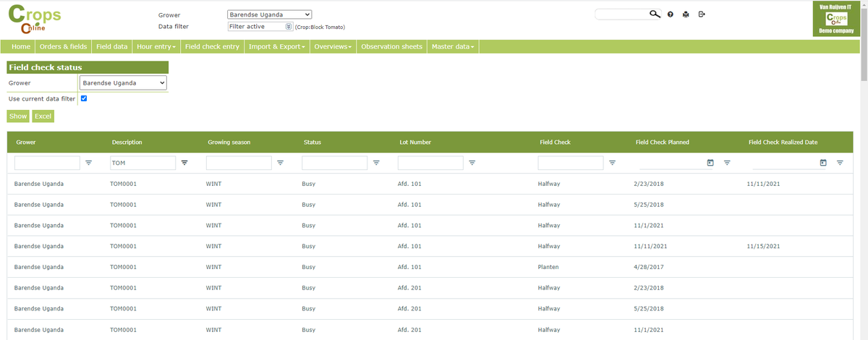Click the Field Check Realized Date input
868x340 pixels.
click(785, 163)
